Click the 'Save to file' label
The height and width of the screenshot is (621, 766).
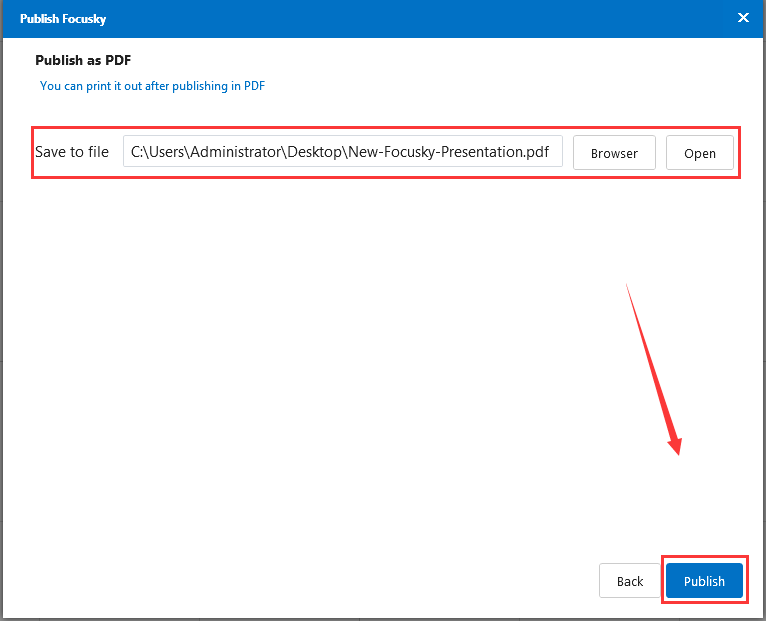point(72,152)
